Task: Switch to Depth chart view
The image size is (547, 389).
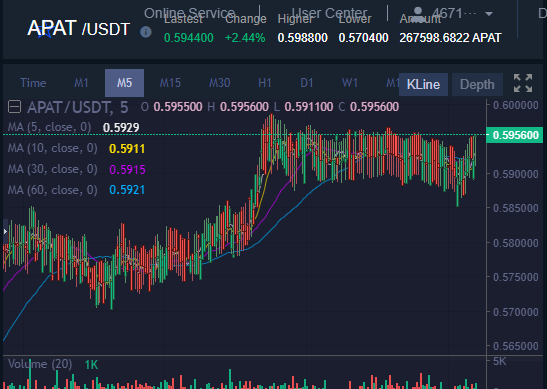Action: click(477, 84)
